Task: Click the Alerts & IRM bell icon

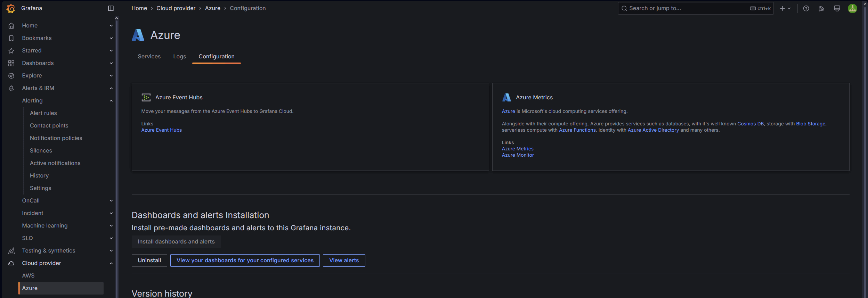Action: pos(11,88)
